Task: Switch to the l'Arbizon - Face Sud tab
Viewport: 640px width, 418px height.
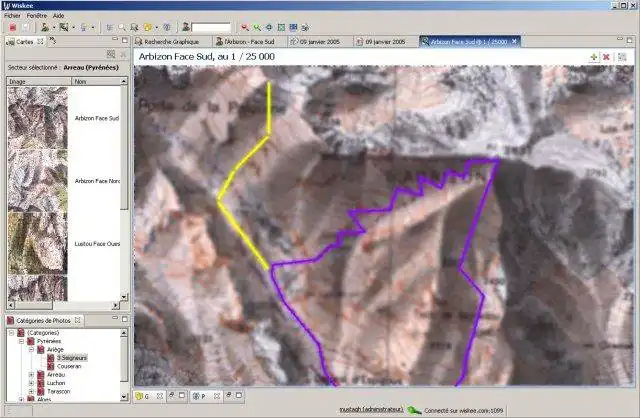Action: tap(249, 42)
